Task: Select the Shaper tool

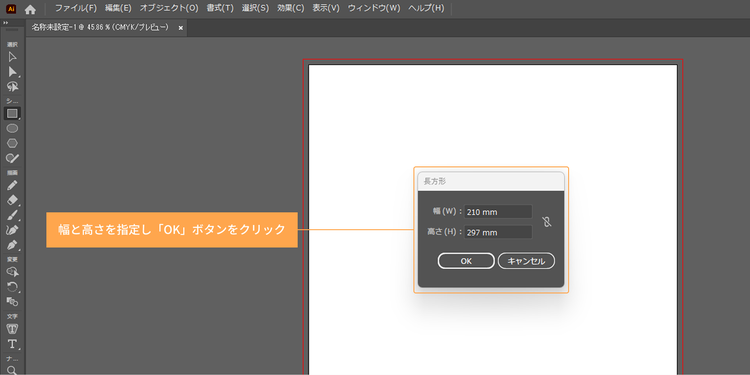Action: (12, 158)
